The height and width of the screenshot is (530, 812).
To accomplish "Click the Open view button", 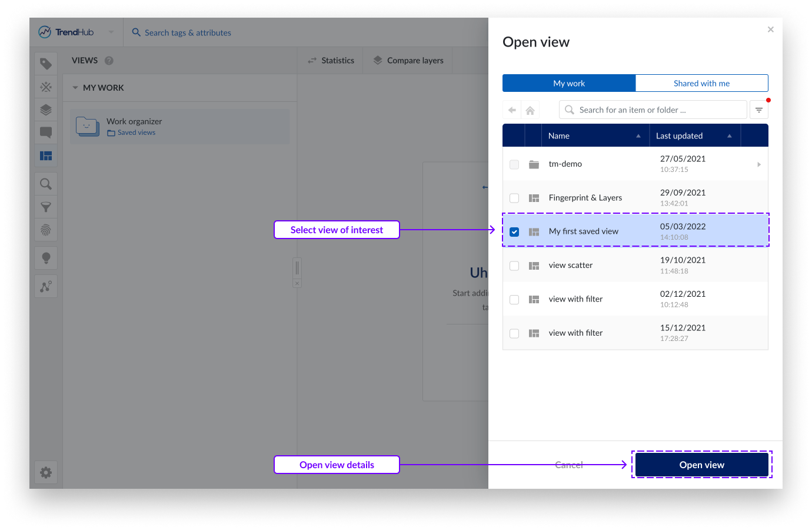I will [701, 465].
